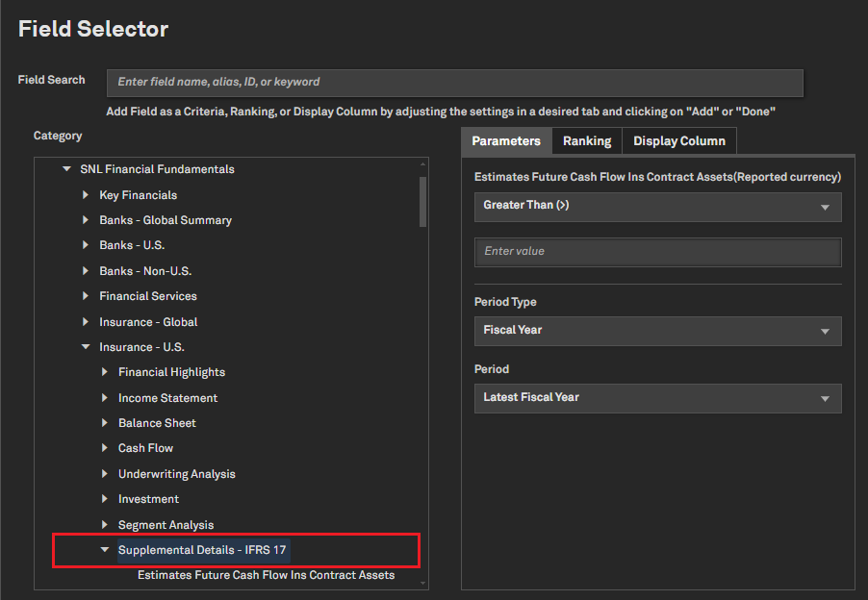Open the Period Latest Fiscal Year dropdown
This screenshot has width=868, height=600.
pos(657,398)
